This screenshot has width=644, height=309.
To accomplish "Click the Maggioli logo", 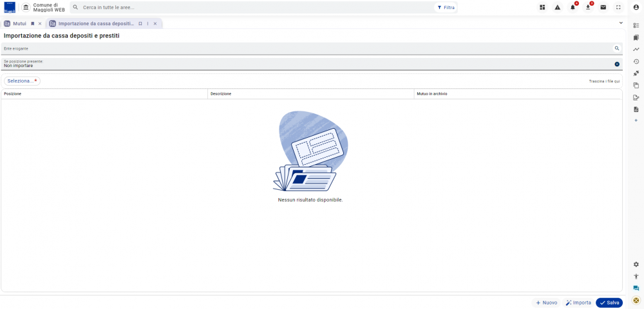I will tap(10, 7).
